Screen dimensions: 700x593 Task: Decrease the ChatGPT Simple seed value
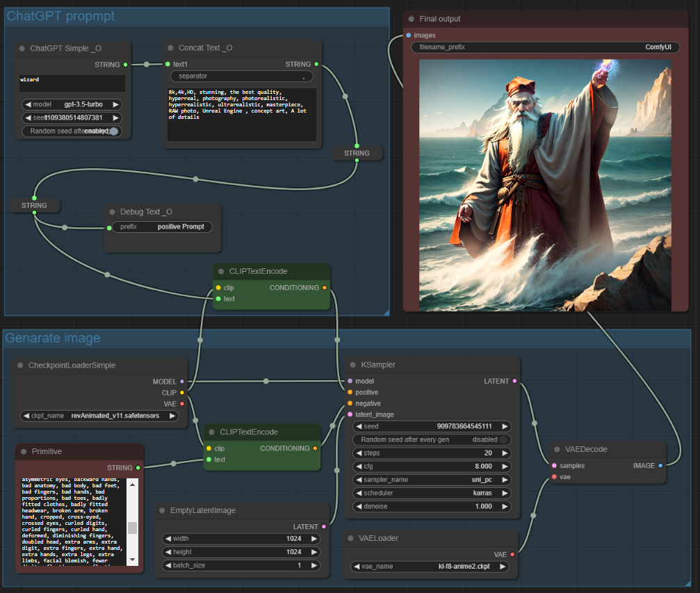(x=28, y=117)
